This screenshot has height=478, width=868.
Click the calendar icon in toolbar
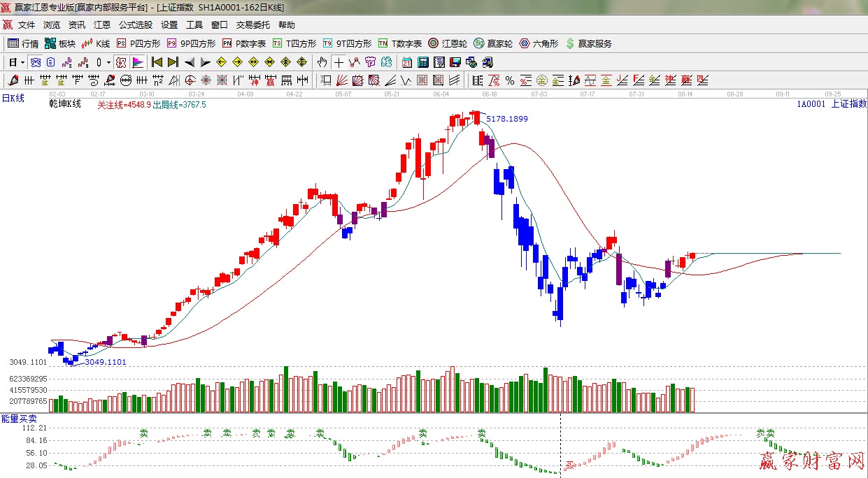coord(407,62)
